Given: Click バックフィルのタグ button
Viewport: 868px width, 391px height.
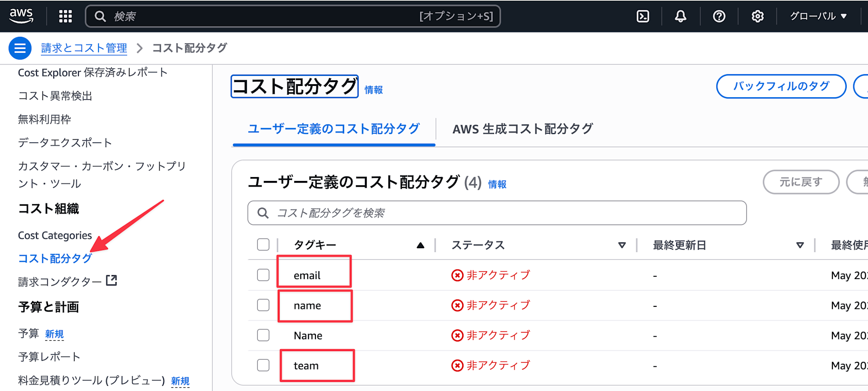Looking at the screenshot, I should coord(781,86).
